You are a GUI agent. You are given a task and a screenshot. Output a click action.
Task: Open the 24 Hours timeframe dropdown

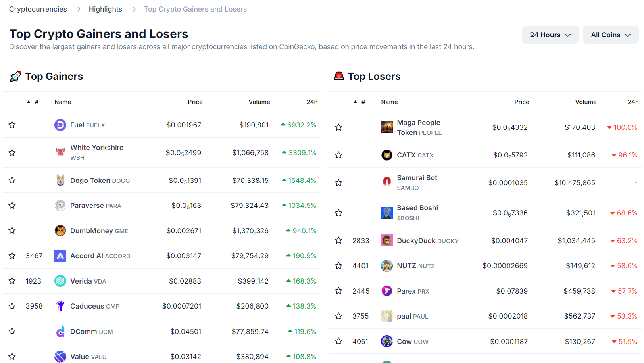pos(550,35)
